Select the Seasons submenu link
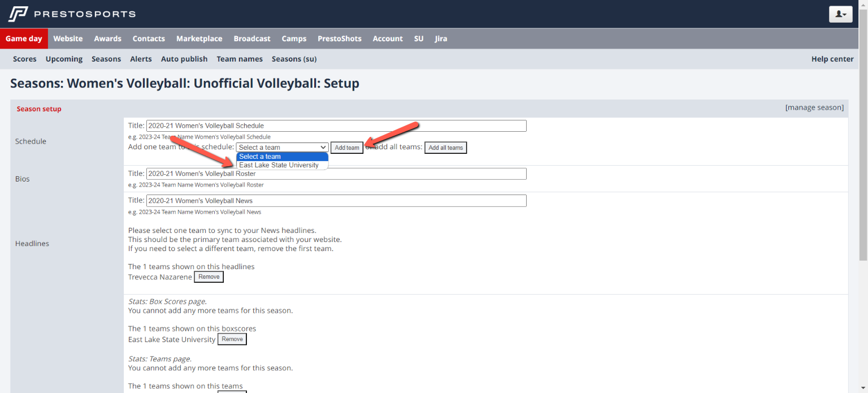 click(106, 59)
